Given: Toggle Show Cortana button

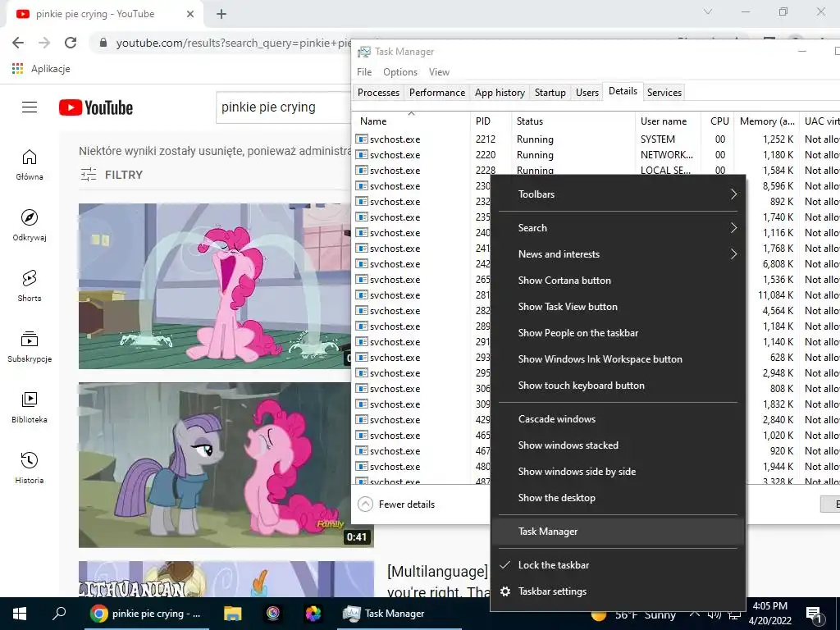Looking at the screenshot, I should [618, 281].
